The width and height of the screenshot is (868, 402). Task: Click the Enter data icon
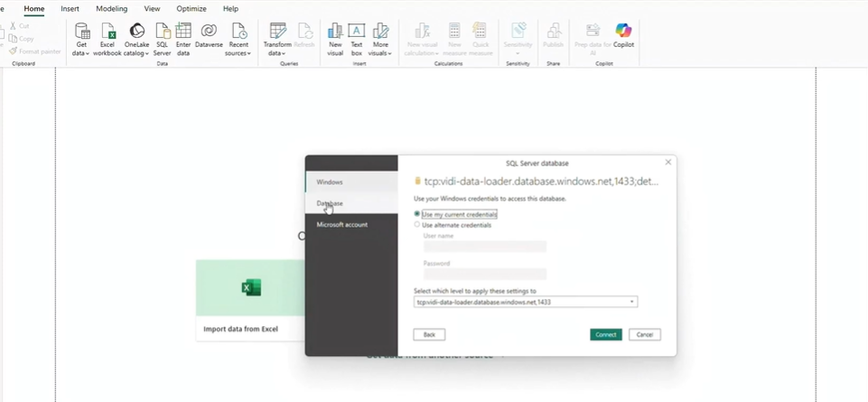tap(183, 31)
